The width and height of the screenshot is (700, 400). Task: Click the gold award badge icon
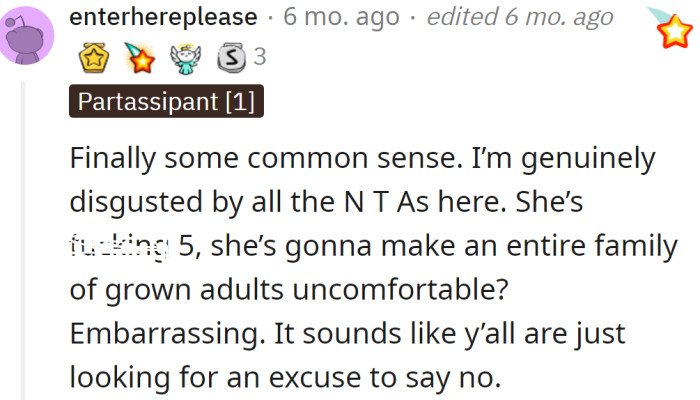92,58
